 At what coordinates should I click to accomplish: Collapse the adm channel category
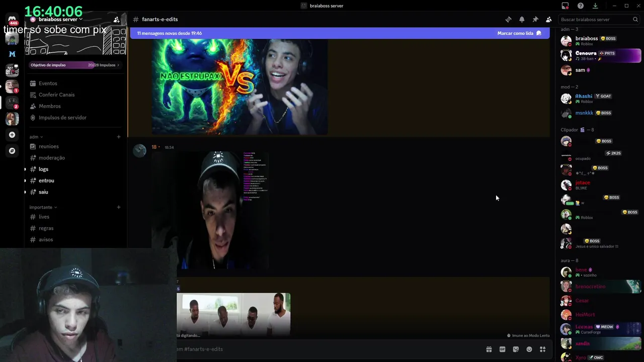point(36,137)
